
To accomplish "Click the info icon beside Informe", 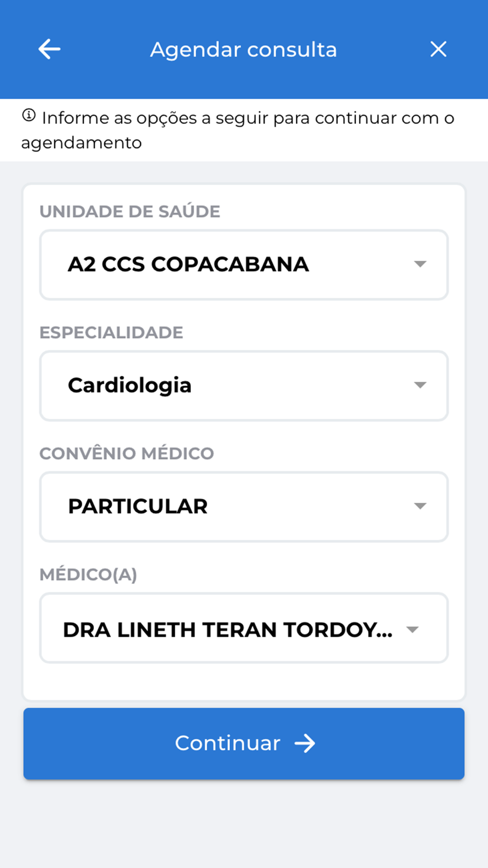I will (x=29, y=116).
